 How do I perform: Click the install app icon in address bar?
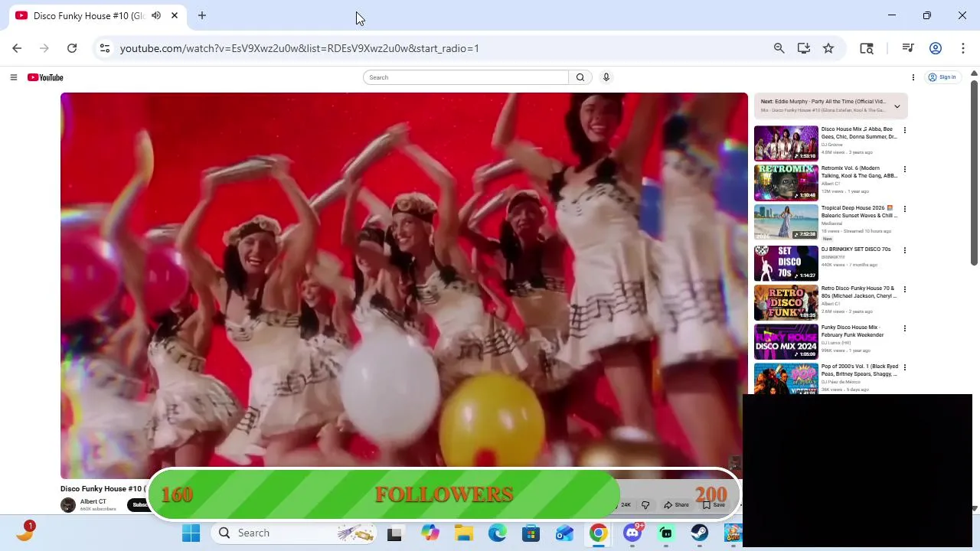pos(804,48)
